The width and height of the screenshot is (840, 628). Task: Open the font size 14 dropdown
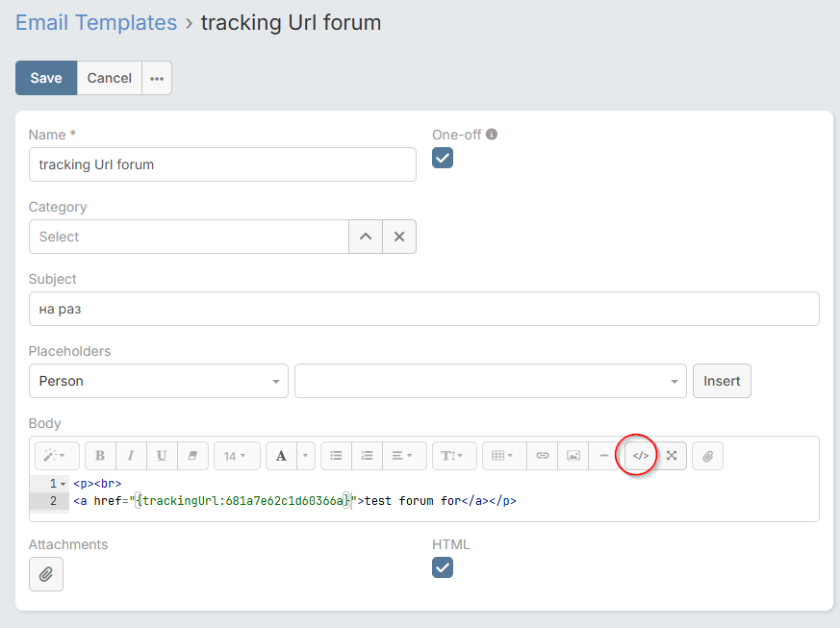[x=237, y=456]
